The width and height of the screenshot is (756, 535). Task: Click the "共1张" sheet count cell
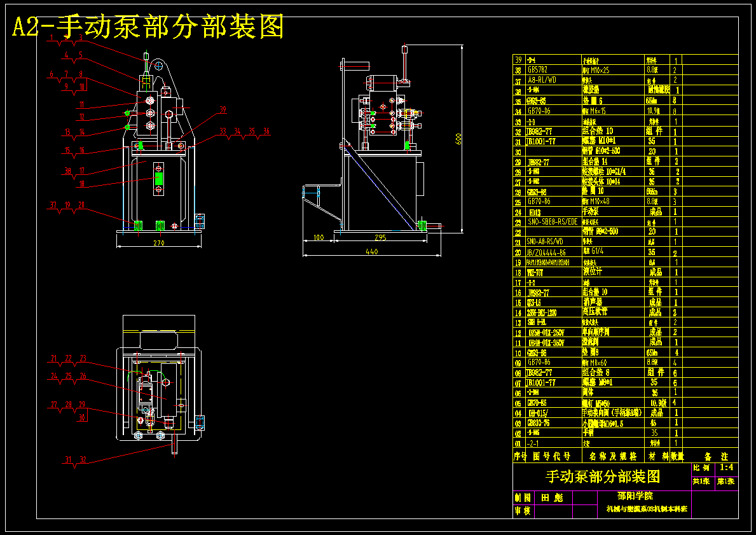pos(701,481)
